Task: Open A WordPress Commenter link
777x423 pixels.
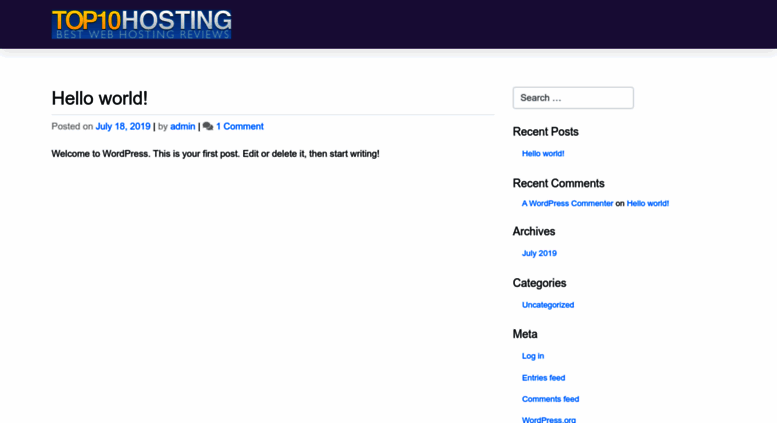Action: [x=567, y=203]
